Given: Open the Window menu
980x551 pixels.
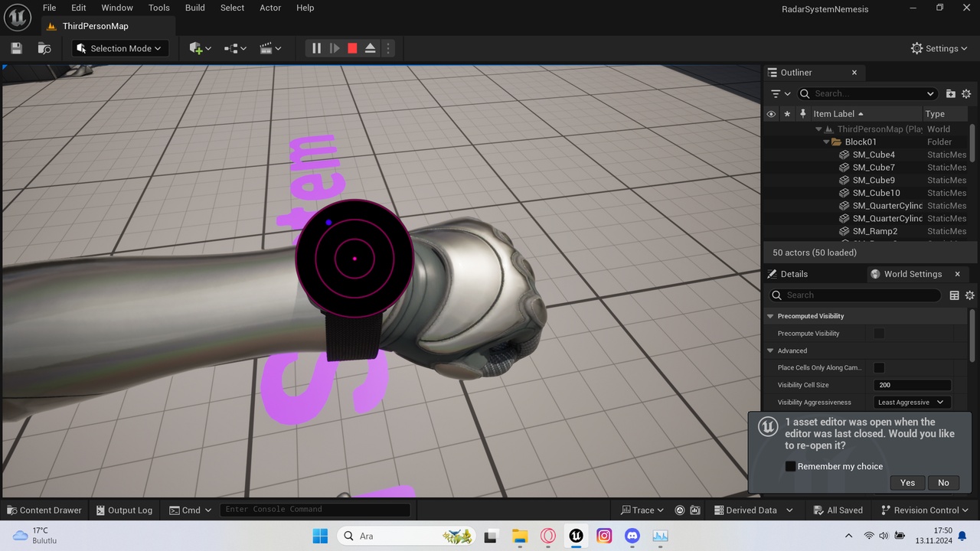Looking at the screenshot, I should click(117, 8).
